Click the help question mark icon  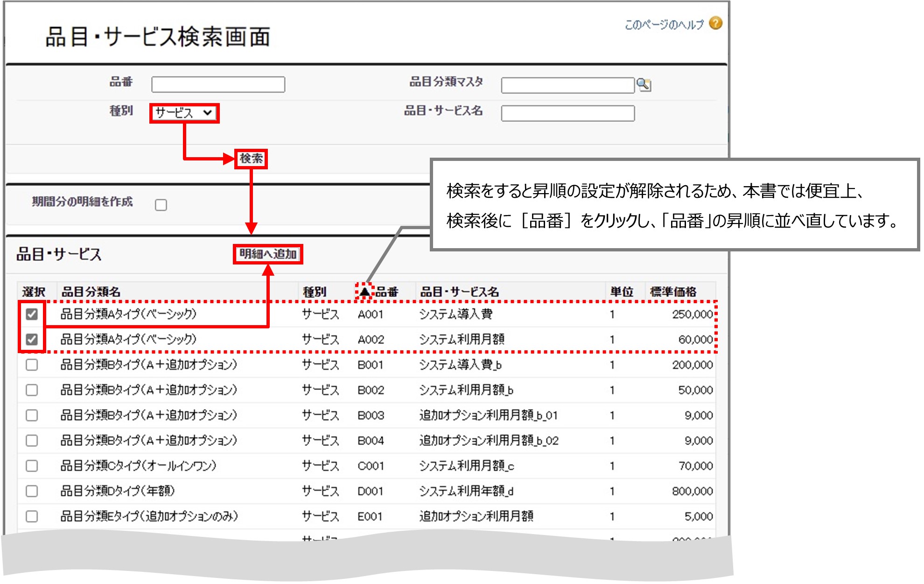(x=715, y=23)
